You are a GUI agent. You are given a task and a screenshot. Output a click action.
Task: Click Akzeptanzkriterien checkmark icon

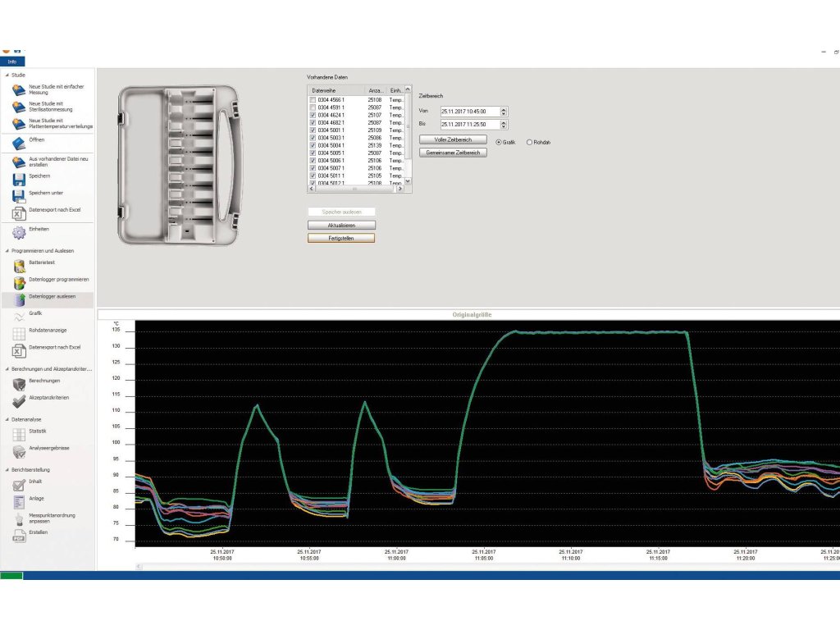pos(19,401)
